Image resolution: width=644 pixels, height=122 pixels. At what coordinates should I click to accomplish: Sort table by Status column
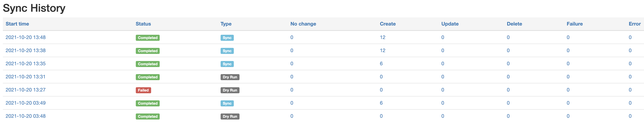coord(143,24)
